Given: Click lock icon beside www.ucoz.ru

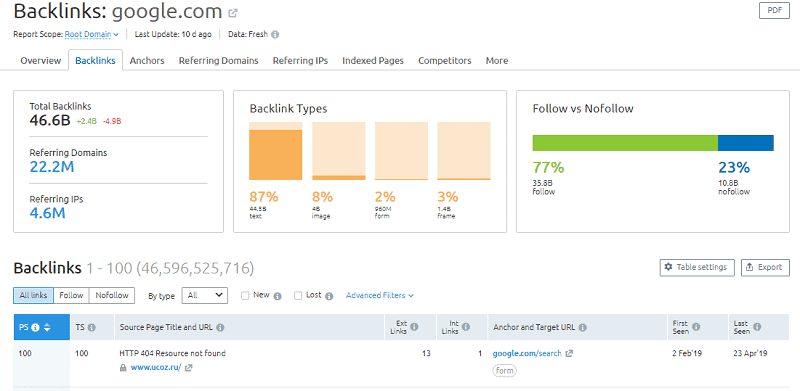Looking at the screenshot, I should pos(122,368).
